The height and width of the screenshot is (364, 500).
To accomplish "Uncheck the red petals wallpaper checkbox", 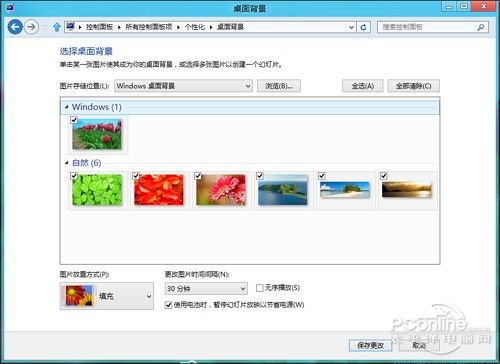I will tap(136, 176).
